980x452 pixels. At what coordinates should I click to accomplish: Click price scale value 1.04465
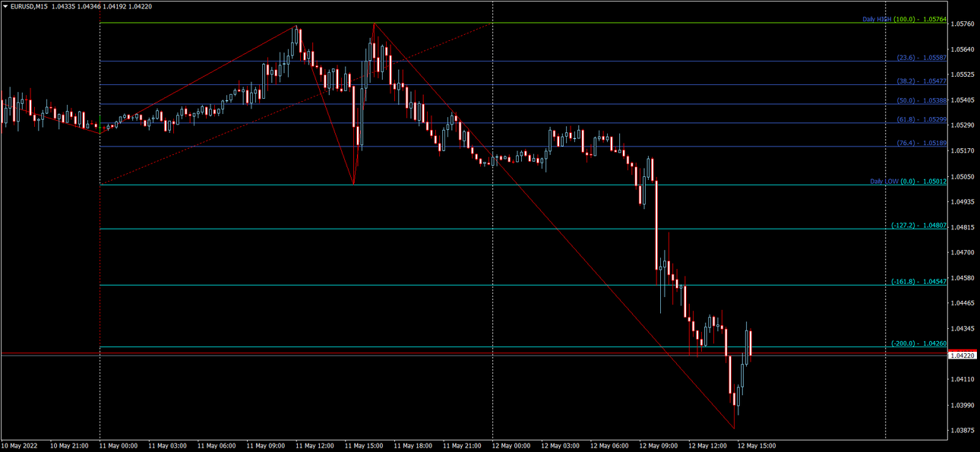click(x=963, y=303)
